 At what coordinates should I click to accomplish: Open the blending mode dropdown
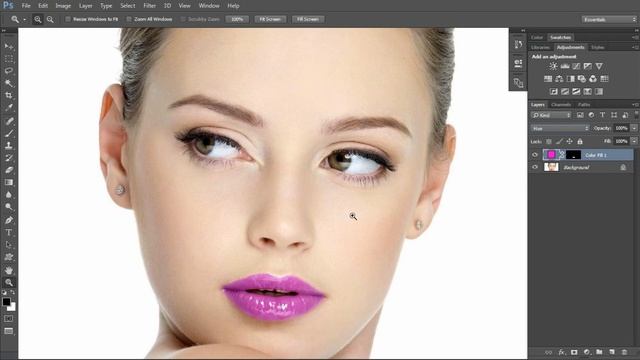coord(560,128)
